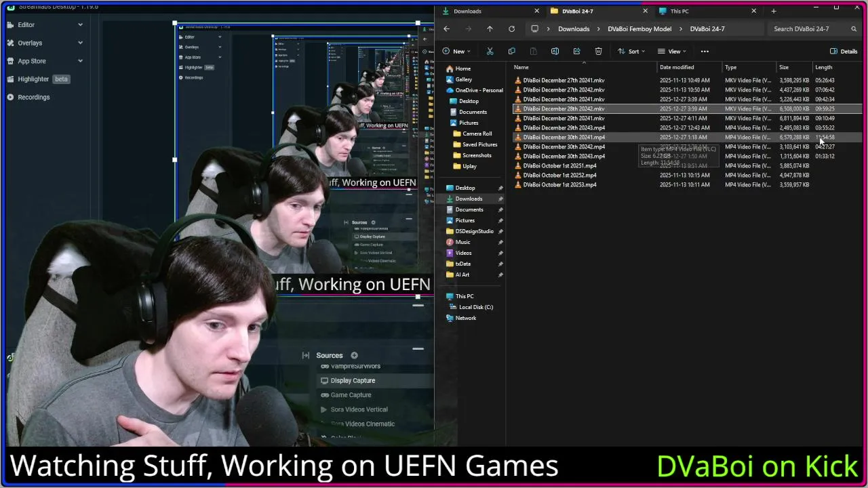Viewport: 868px width, 488px height.
Task: Toggle the Details pane
Action: (x=844, y=52)
